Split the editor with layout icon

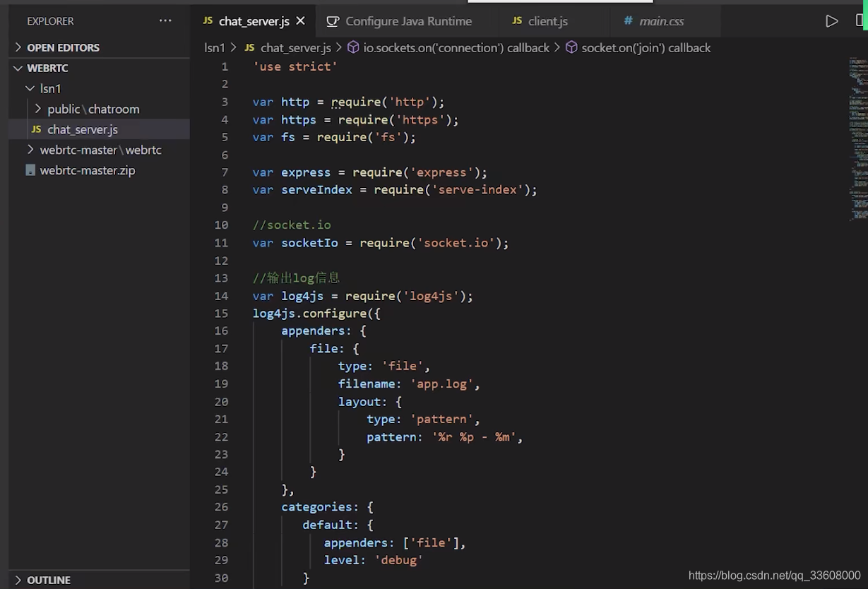pos(861,21)
